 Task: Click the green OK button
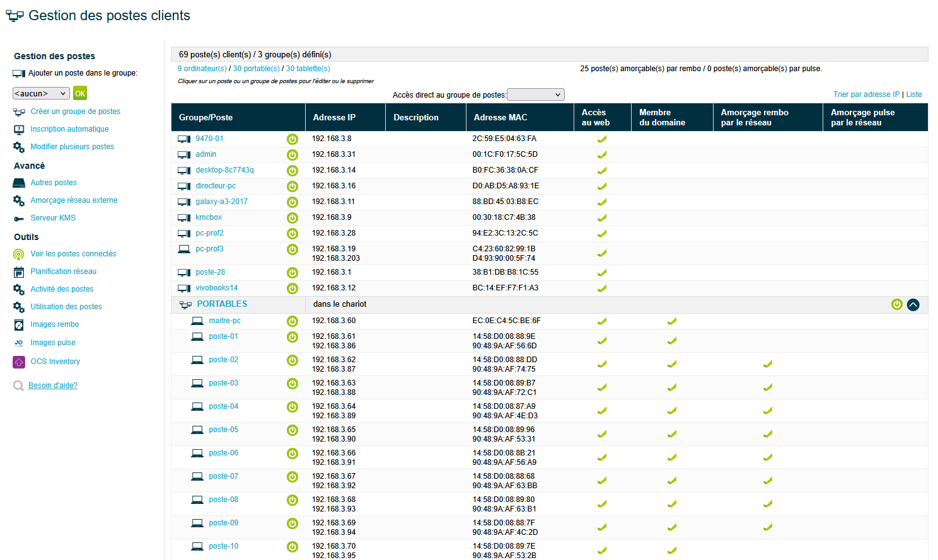(x=80, y=93)
